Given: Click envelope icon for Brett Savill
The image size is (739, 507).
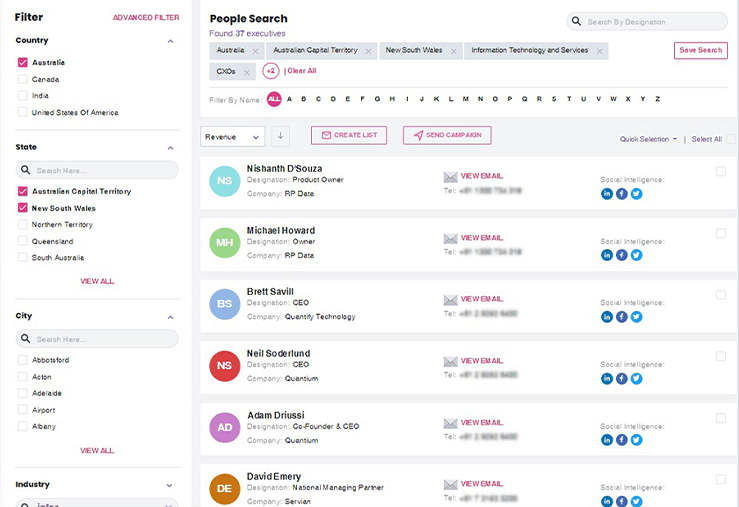Looking at the screenshot, I should [x=451, y=300].
